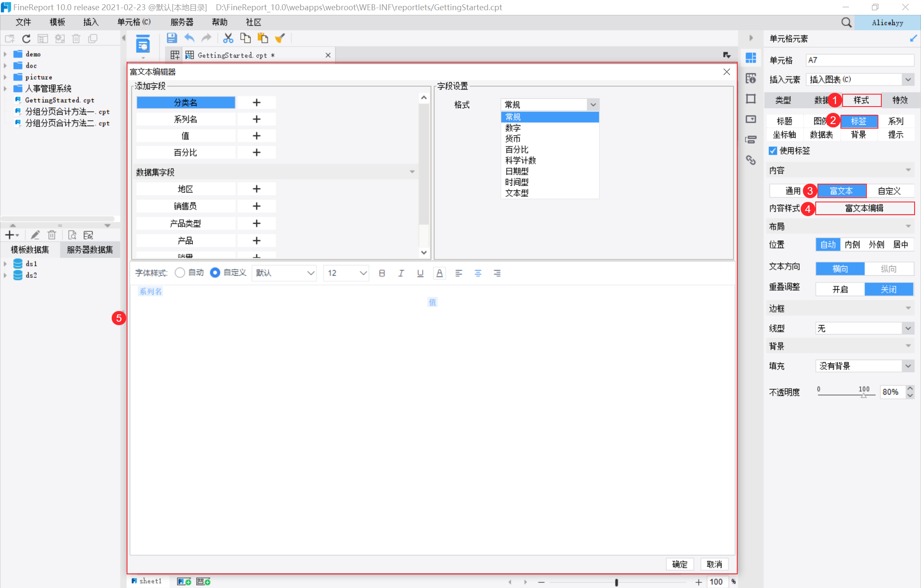Click plus button next to 系列名
The width and height of the screenshot is (921, 588).
(x=256, y=119)
